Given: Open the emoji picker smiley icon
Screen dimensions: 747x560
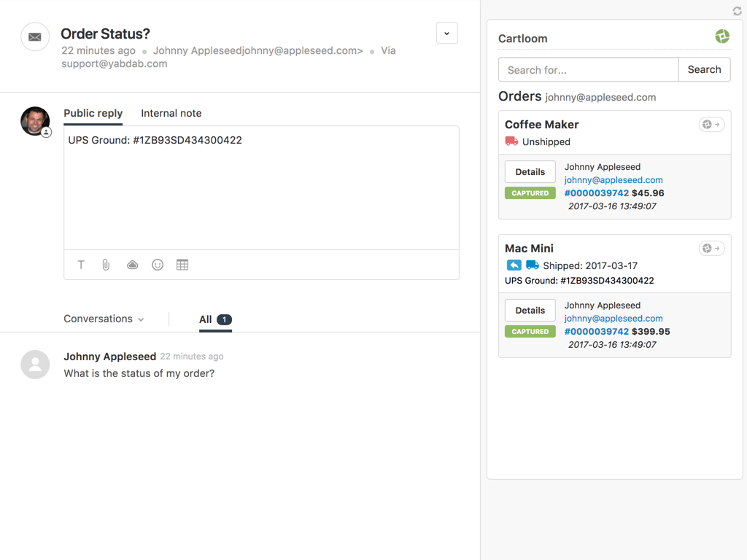Looking at the screenshot, I should click(158, 265).
